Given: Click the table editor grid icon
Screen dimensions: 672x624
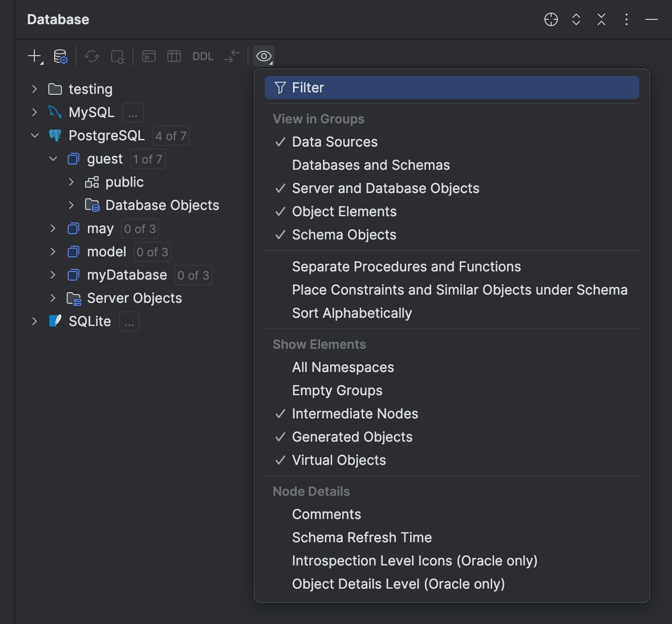Looking at the screenshot, I should click(x=174, y=56).
